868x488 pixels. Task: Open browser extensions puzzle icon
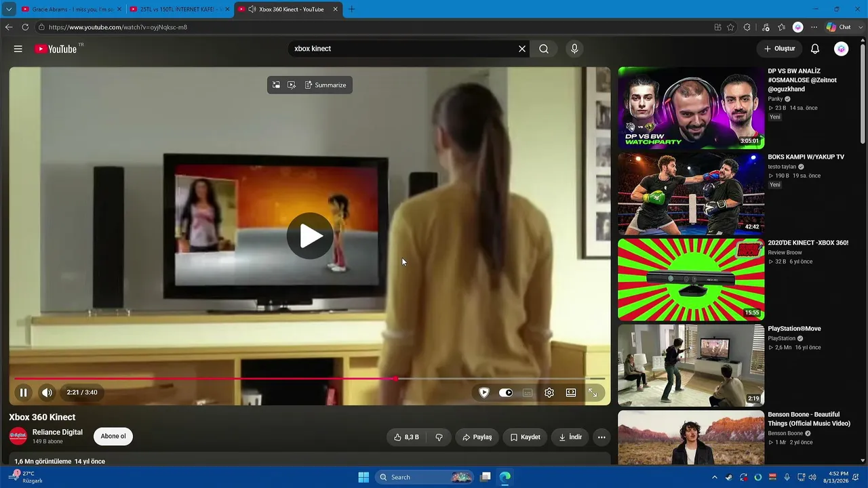747,27
